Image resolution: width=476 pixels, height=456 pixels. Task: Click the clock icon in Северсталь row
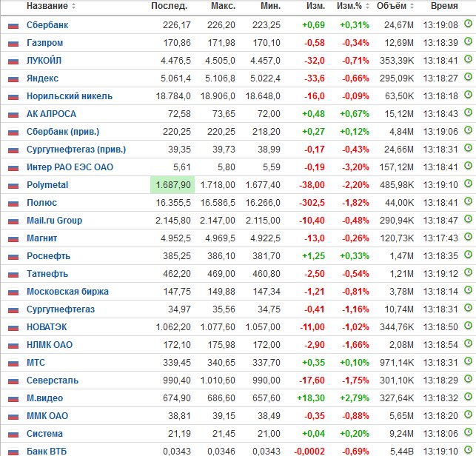[469, 378]
